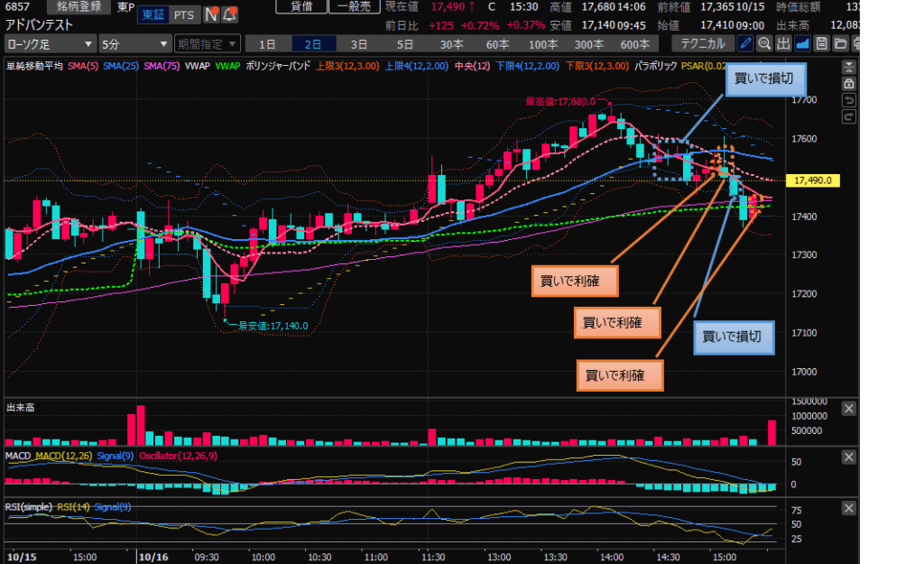This screenshot has height=564, width=924.
Task: Select the 5日 period tab
Action: [405, 44]
